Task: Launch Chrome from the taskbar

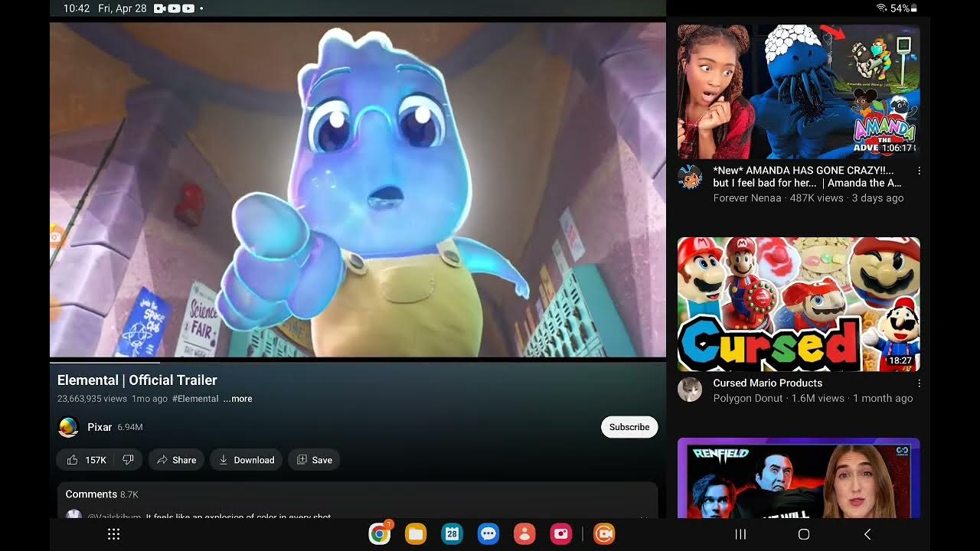Action: click(x=380, y=534)
